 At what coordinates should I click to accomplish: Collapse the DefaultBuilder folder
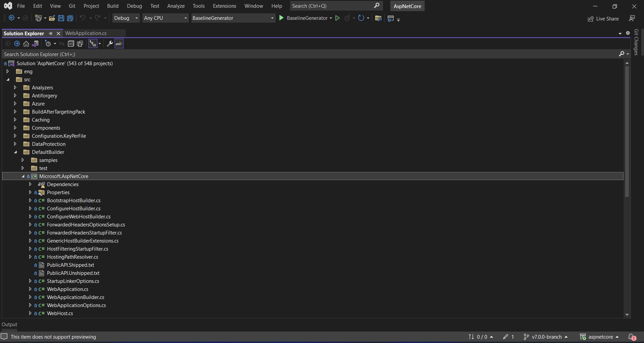15,152
